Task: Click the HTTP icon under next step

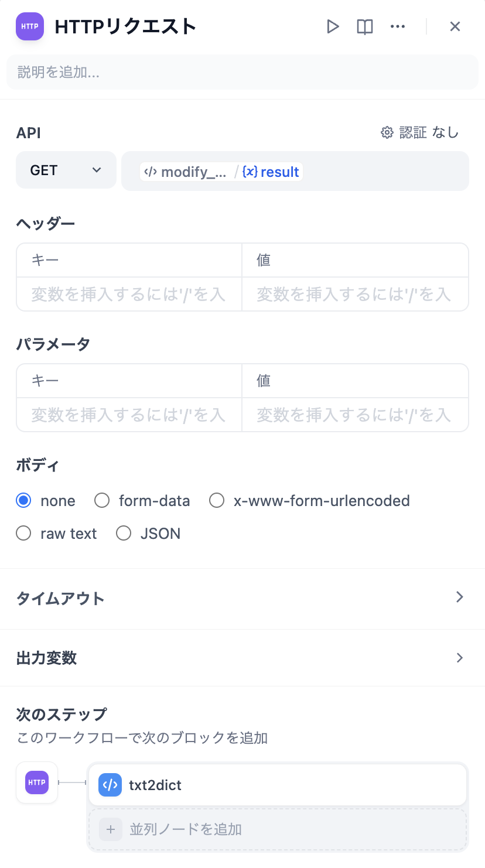Action: [37, 782]
